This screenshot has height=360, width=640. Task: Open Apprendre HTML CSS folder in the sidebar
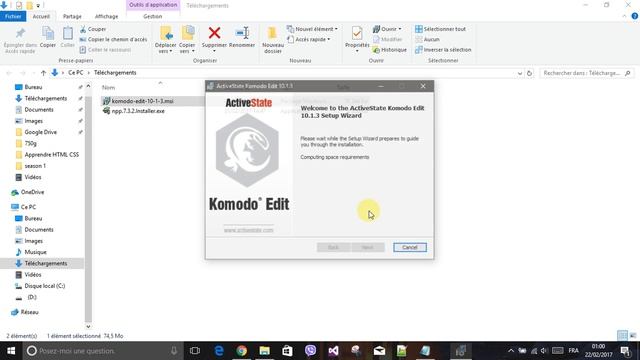pyautogui.click(x=51, y=155)
